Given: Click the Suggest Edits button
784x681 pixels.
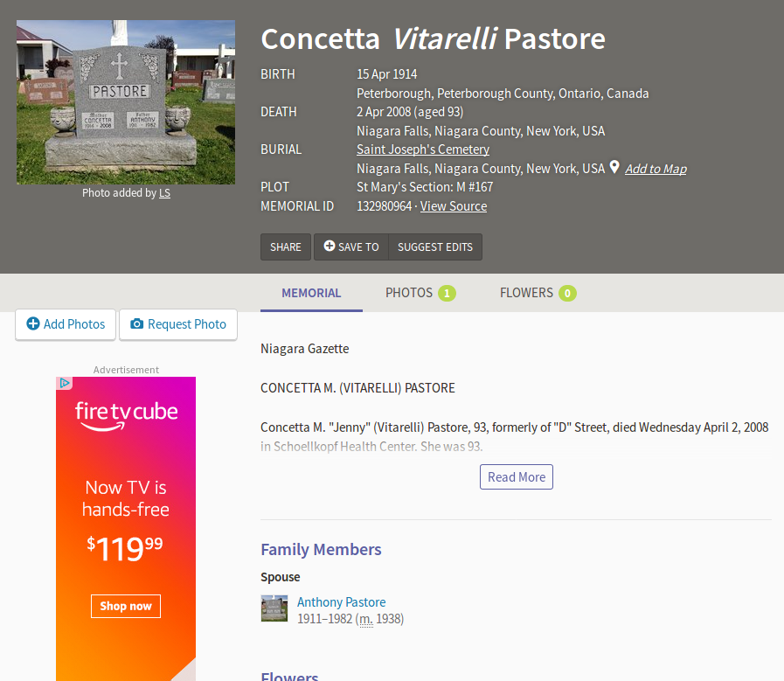Looking at the screenshot, I should point(434,247).
